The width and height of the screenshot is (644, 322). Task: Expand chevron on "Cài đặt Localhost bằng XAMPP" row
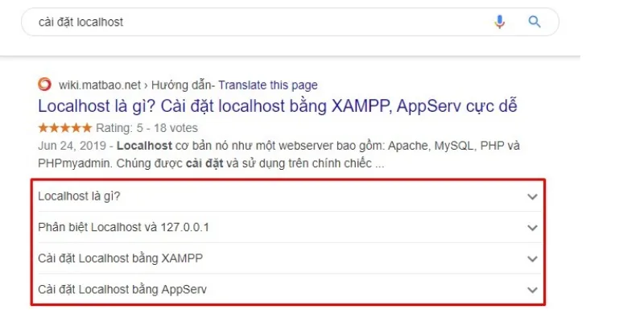(x=532, y=258)
